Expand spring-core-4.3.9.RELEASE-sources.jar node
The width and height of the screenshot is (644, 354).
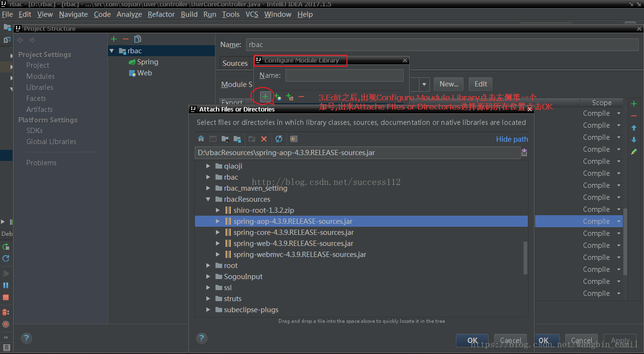(217, 232)
